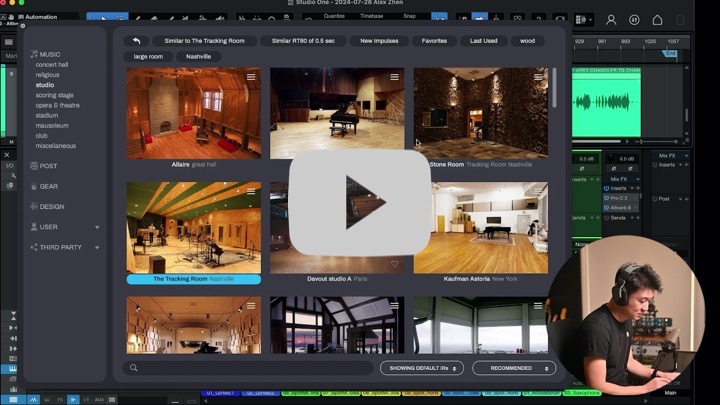Screen dimensions: 720x405
Task: Click the wood tag
Action: point(527,41)
